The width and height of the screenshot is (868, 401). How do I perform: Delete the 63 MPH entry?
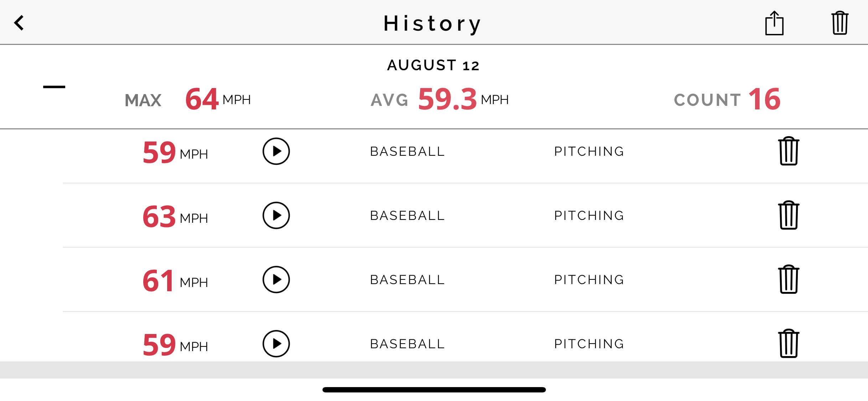789,215
